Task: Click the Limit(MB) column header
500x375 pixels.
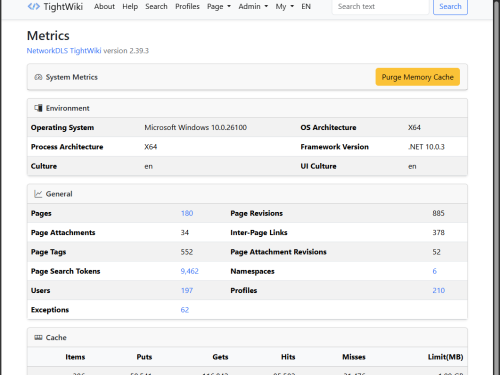Action: [446, 357]
